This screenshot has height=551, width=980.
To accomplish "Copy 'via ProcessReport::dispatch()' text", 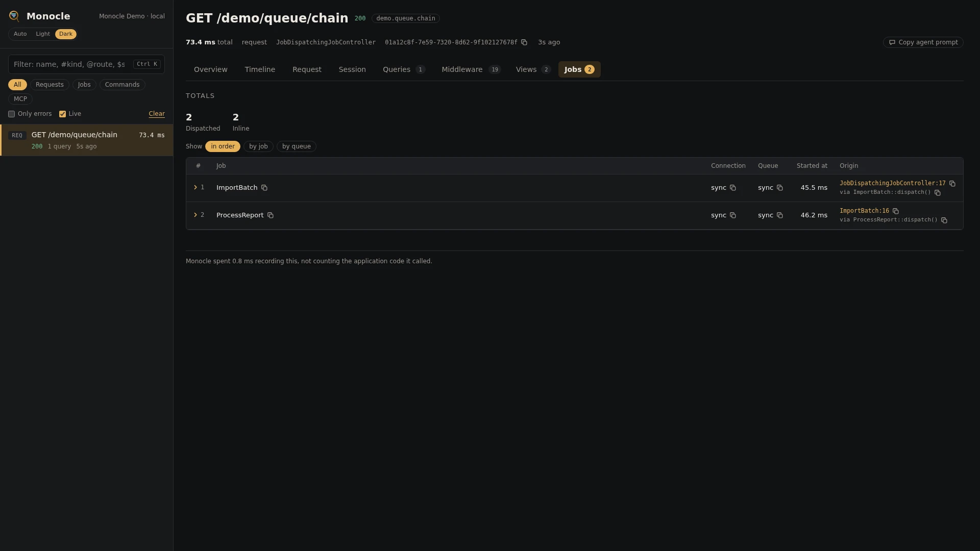I will click(x=944, y=220).
